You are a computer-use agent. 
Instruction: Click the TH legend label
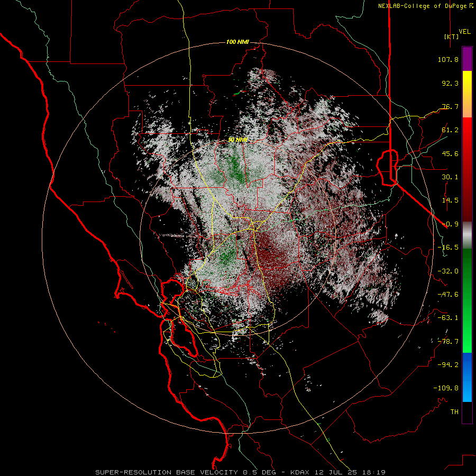[454, 412]
